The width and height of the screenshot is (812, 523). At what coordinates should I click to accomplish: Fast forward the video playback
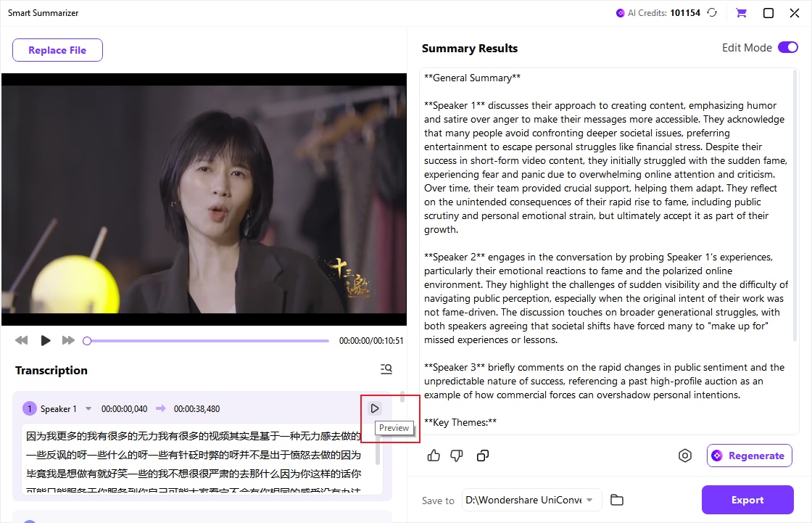coord(68,340)
